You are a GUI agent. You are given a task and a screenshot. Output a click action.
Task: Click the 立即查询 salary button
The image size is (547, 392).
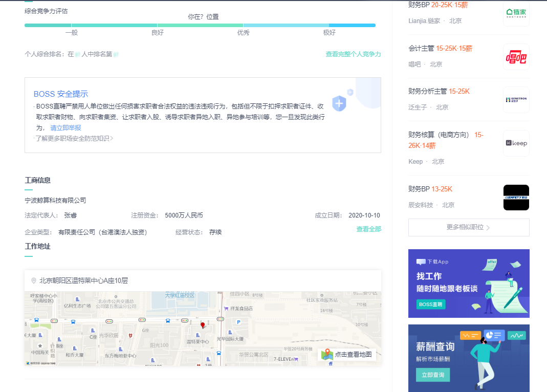pyautogui.click(x=432, y=375)
